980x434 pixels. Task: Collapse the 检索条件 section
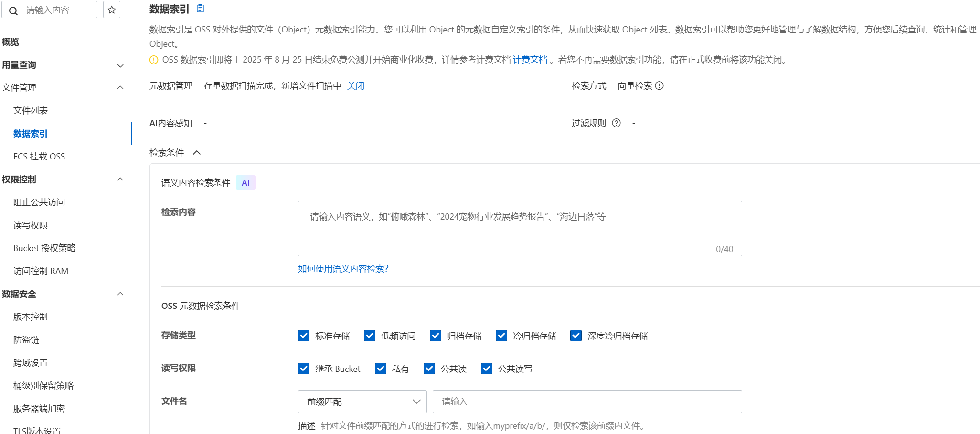197,153
